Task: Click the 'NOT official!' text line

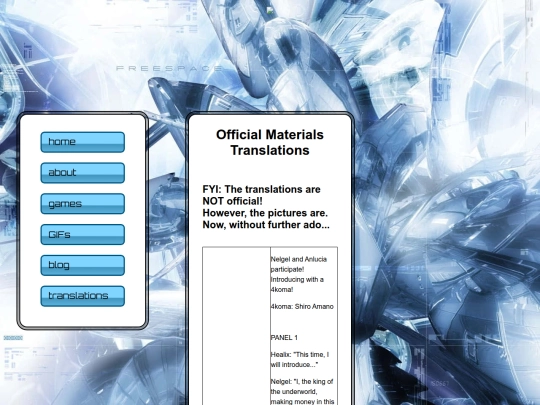Action: point(232,201)
